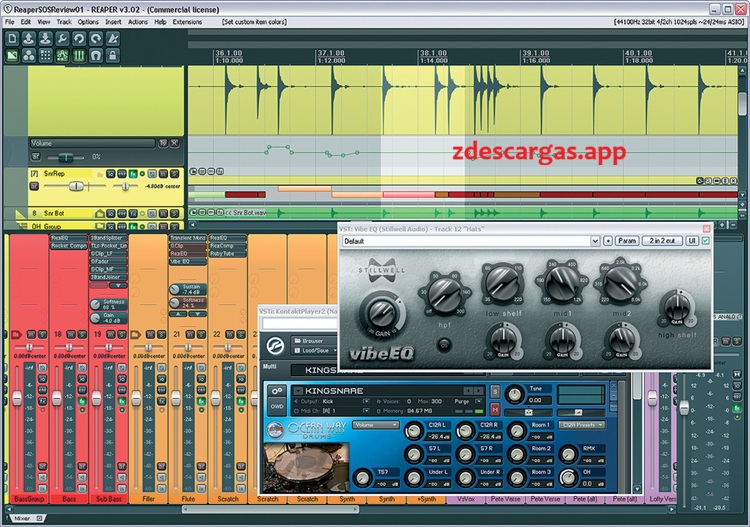Click the folder icon on Snr Bot track

[x=99, y=213]
